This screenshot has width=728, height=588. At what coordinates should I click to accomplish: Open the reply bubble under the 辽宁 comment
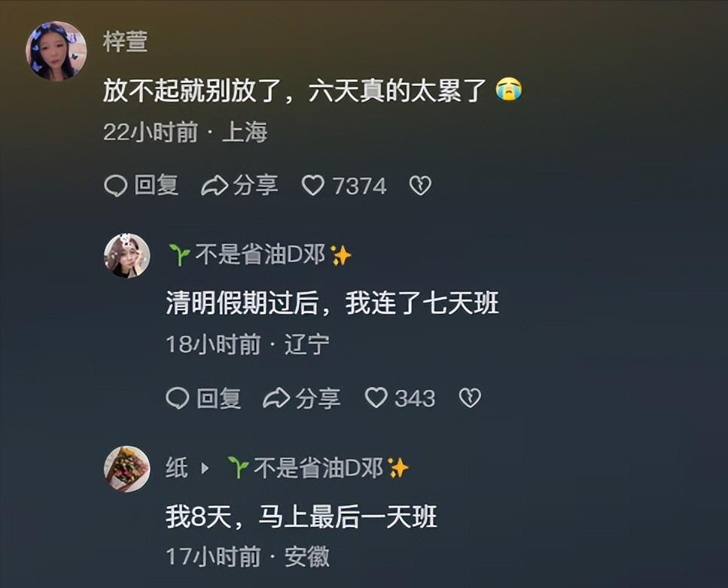pos(178,398)
